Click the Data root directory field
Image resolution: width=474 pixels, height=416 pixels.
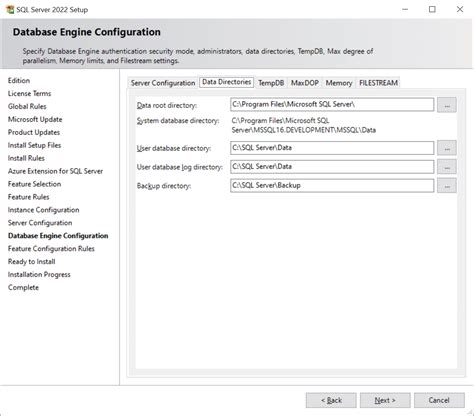coord(332,105)
